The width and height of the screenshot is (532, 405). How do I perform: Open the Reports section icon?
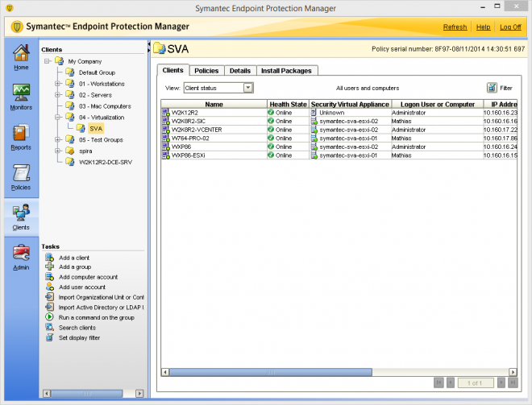click(x=21, y=133)
